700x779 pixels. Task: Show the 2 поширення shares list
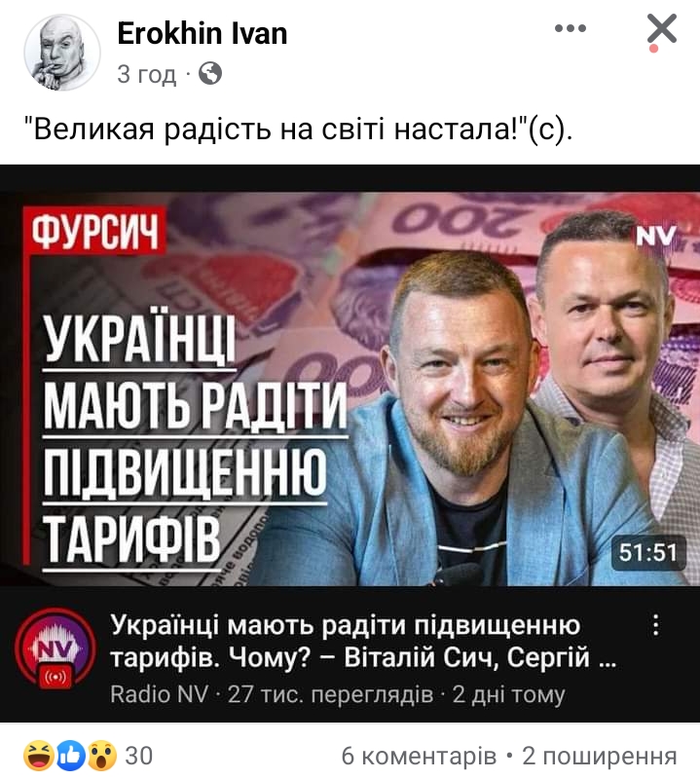tap(599, 757)
